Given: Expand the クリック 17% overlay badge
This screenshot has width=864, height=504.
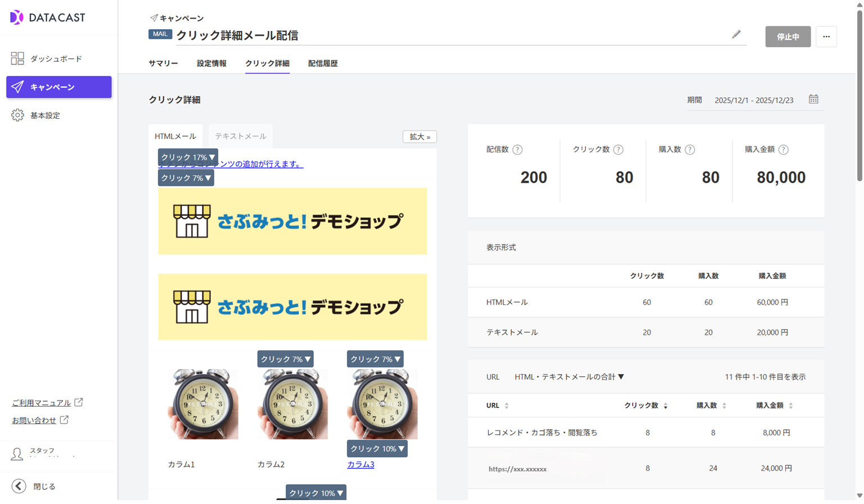Looking at the screenshot, I should pyautogui.click(x=188, y=157).
